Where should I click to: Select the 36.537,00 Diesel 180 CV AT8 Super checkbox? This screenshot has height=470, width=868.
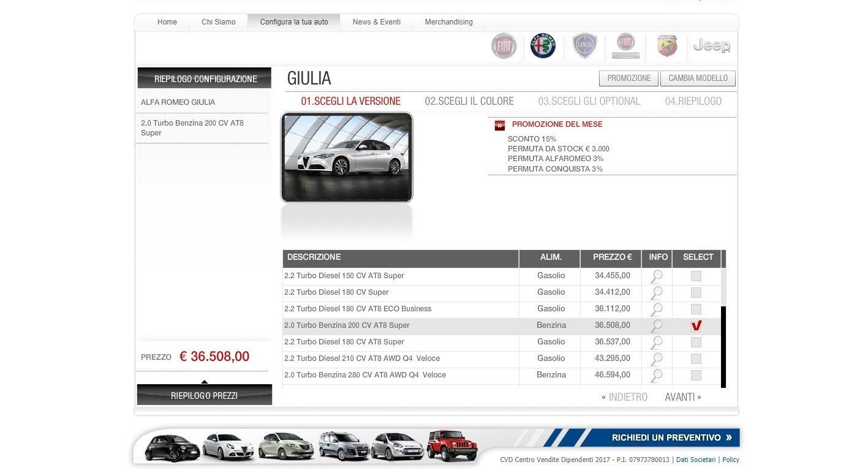point(696,343)
